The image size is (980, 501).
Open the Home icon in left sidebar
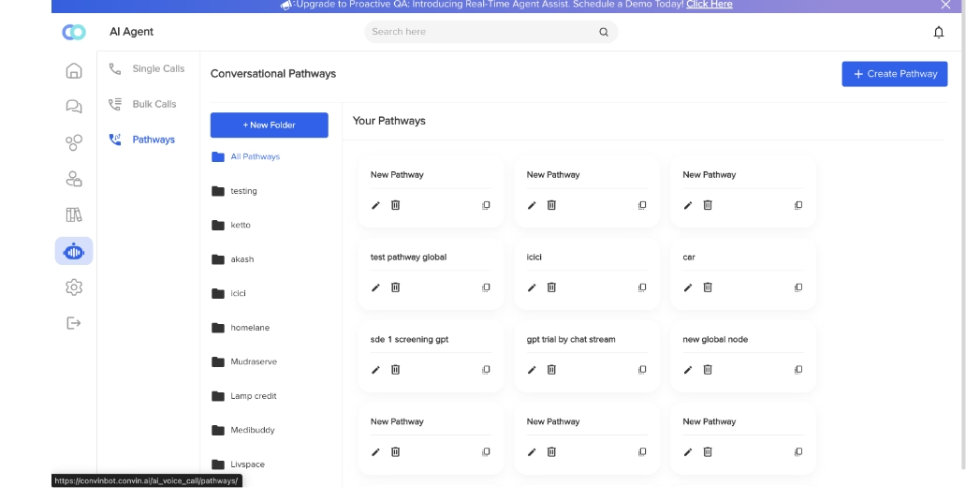(74, 70)
